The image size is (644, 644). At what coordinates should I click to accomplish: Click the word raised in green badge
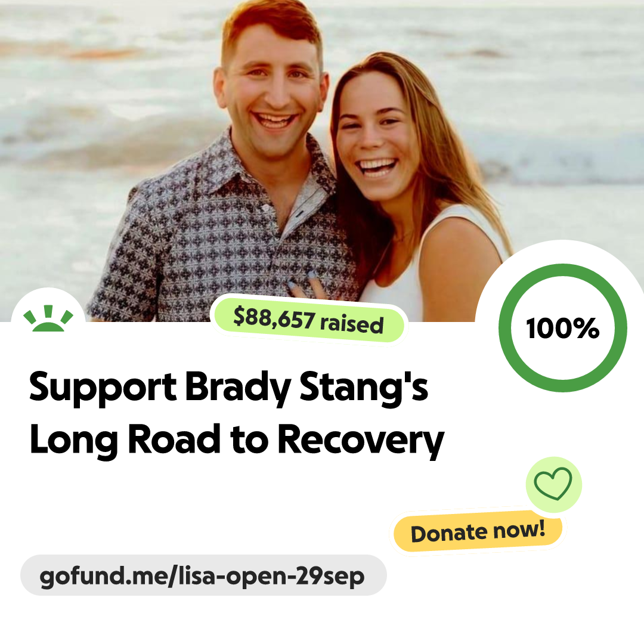pos(352,324)
